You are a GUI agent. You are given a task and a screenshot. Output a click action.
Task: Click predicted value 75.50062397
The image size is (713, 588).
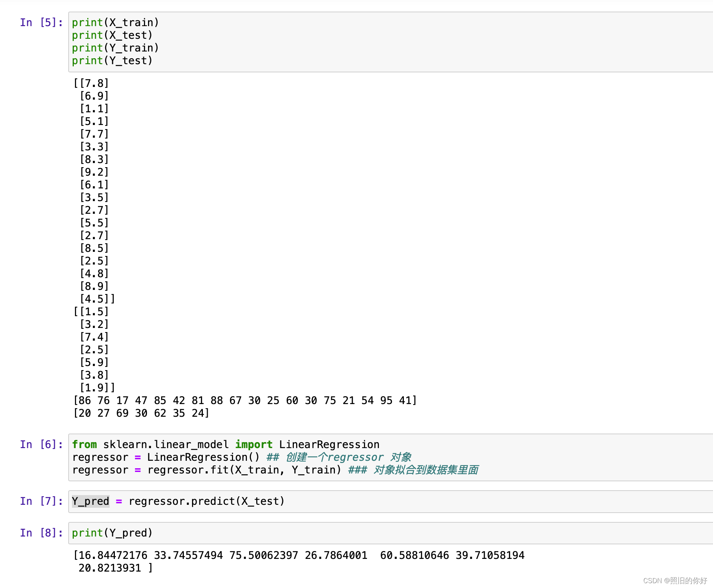tap(264, 555)
